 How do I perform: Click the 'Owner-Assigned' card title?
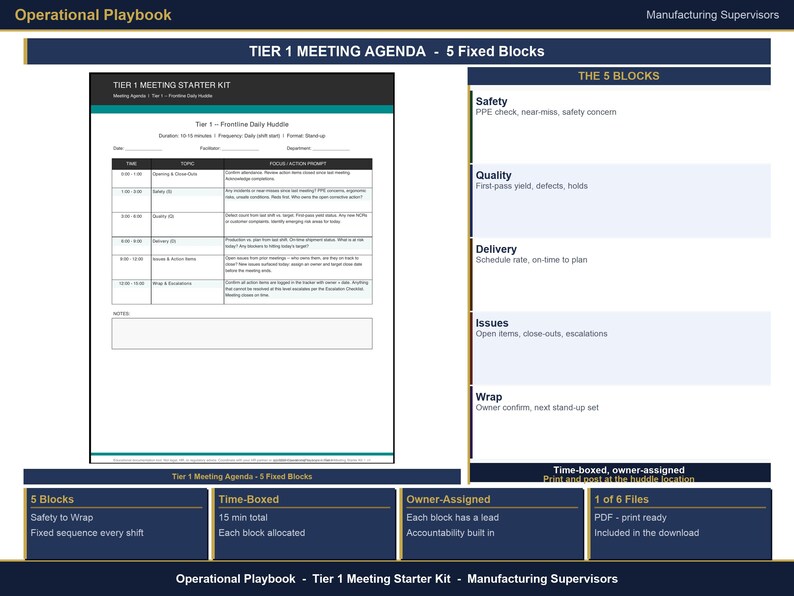click(448, 499)
